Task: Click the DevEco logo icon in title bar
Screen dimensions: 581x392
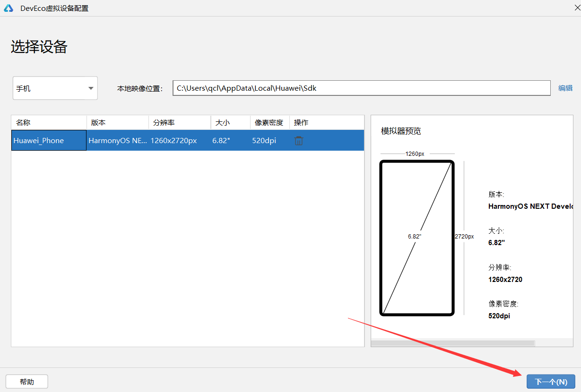Action: (x=9, y=8)
